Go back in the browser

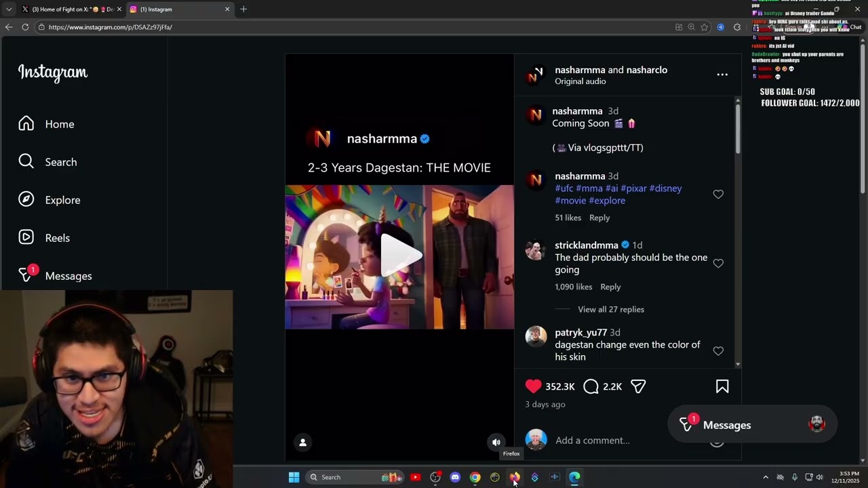click(8, 27)
